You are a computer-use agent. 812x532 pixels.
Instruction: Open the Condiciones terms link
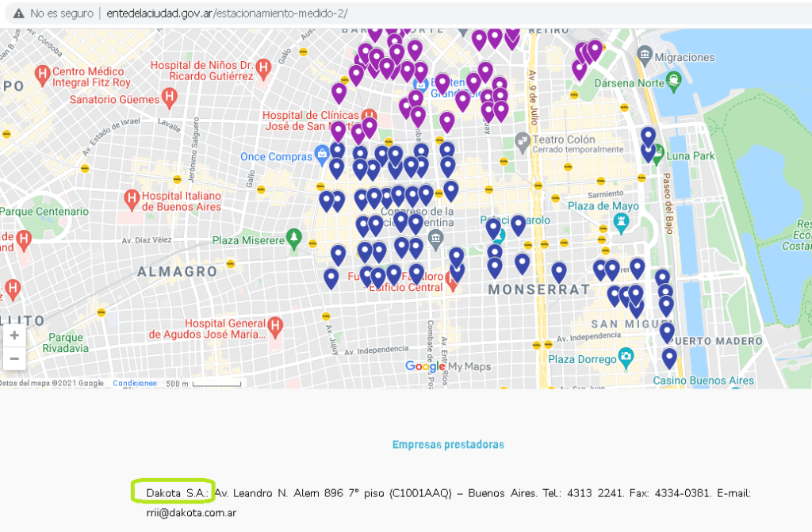pyautogui.click(x=134, y=383)
